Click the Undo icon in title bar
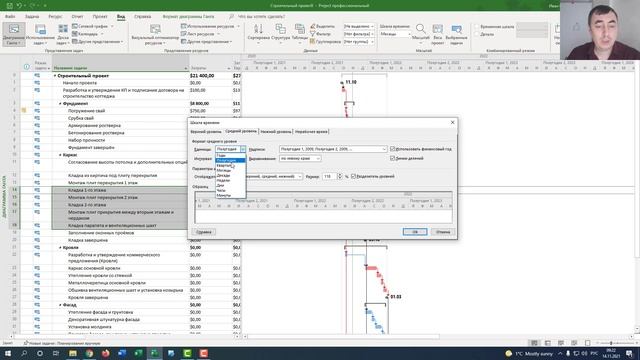 [x=19, y=5]
